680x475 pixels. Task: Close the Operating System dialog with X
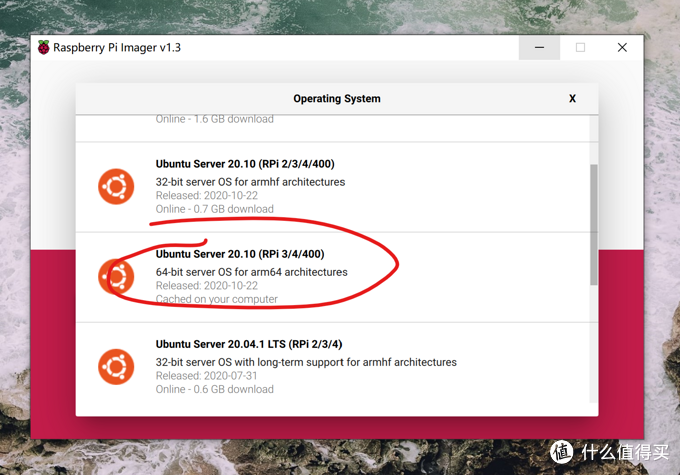coord(572,99)
